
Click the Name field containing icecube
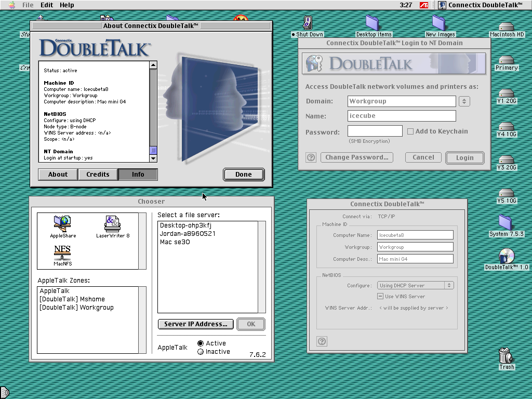[x=402, y=116]
